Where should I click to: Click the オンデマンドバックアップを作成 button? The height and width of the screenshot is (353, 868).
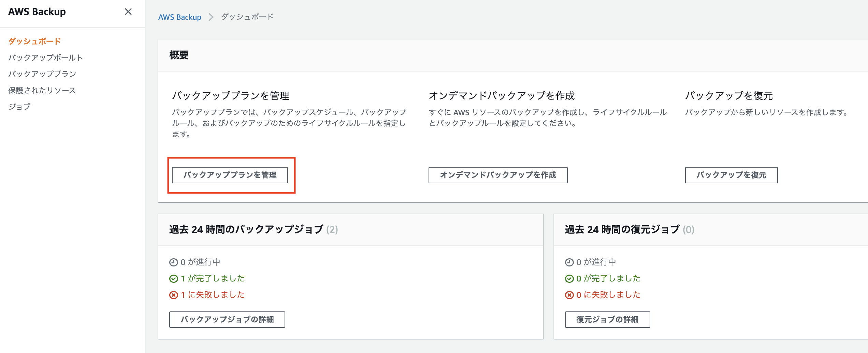(498, 175)
